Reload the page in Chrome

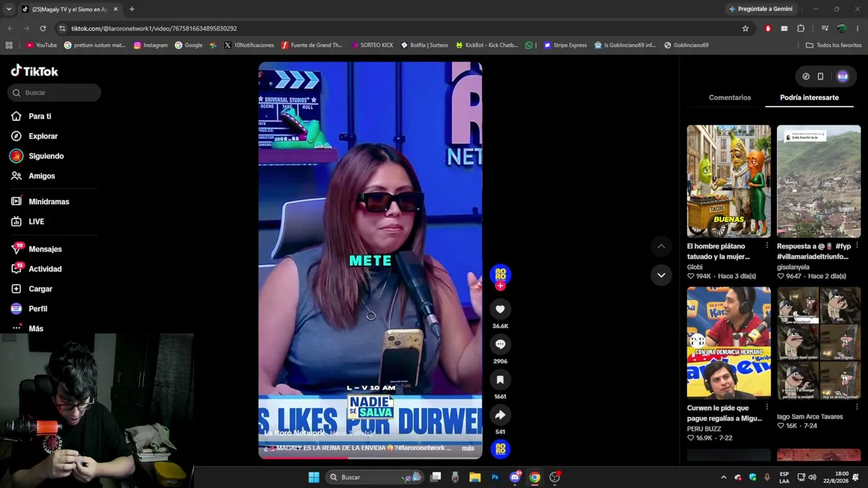[x=43, y=28]
